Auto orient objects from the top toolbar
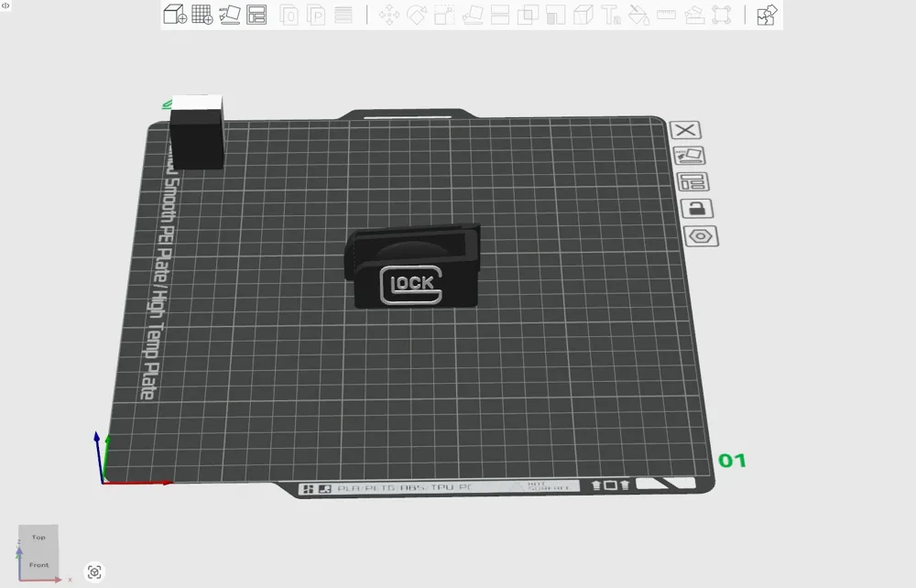The height and width of the screenshot is (588, 916). point(230,15)
